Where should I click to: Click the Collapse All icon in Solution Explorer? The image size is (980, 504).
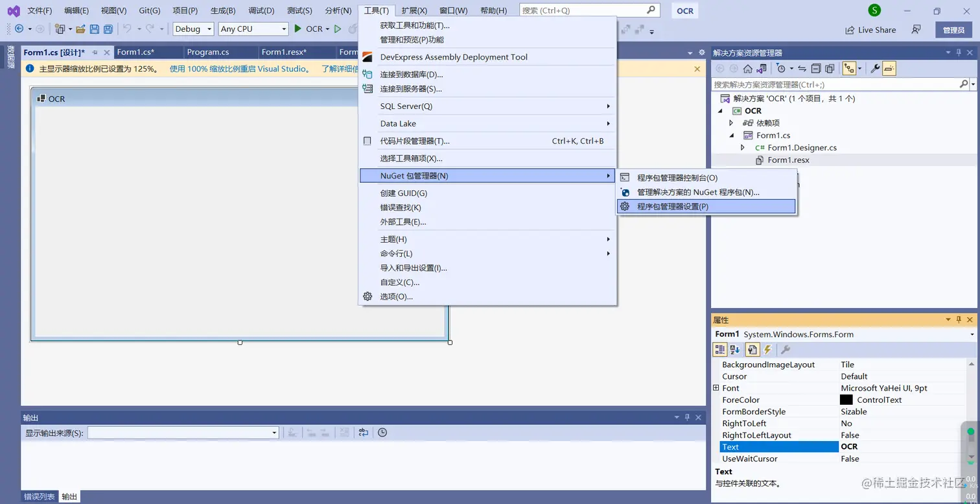tap(816, 69)
